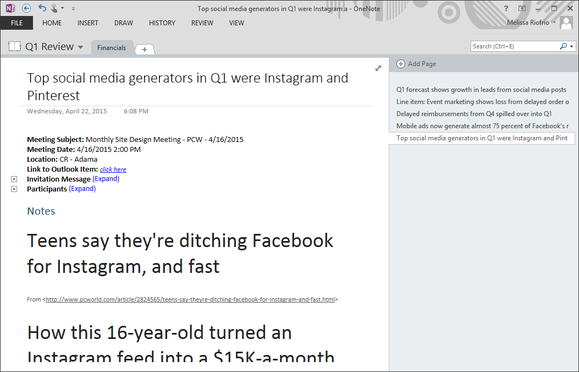Click the OneNote app icon in title bar
The width and height of the screenshot is (579, 372).
(10, 8)
